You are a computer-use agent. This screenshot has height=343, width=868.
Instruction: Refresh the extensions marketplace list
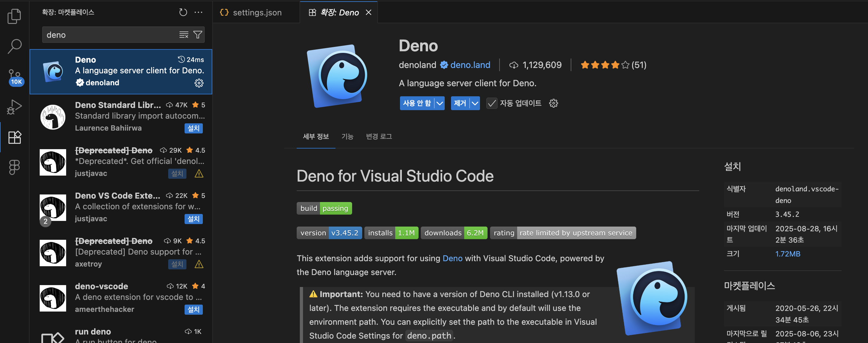click(183, 13)
